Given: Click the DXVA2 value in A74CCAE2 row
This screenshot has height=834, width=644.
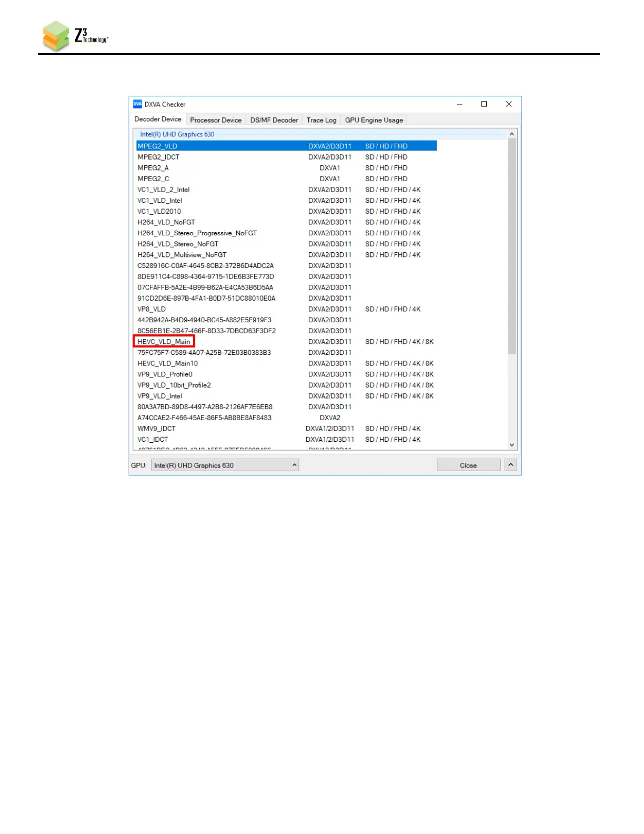Looking at the screenshot, I should [330, 418].
